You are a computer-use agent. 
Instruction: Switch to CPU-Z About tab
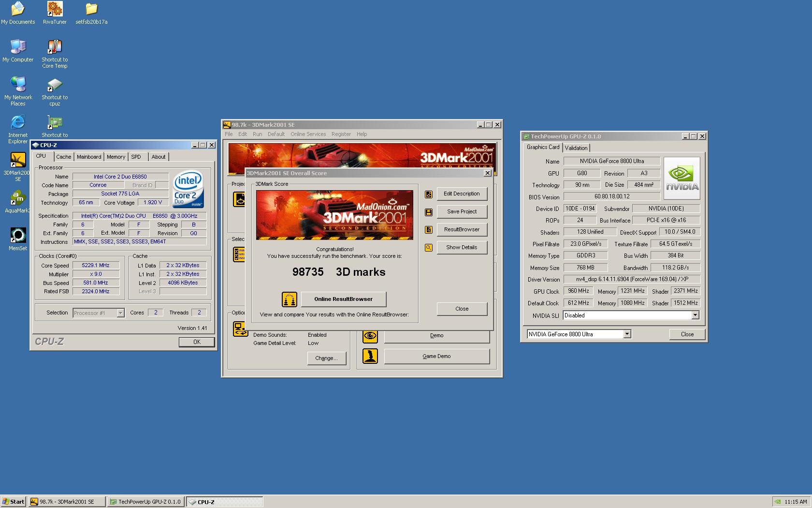click(x=159, y=157)
